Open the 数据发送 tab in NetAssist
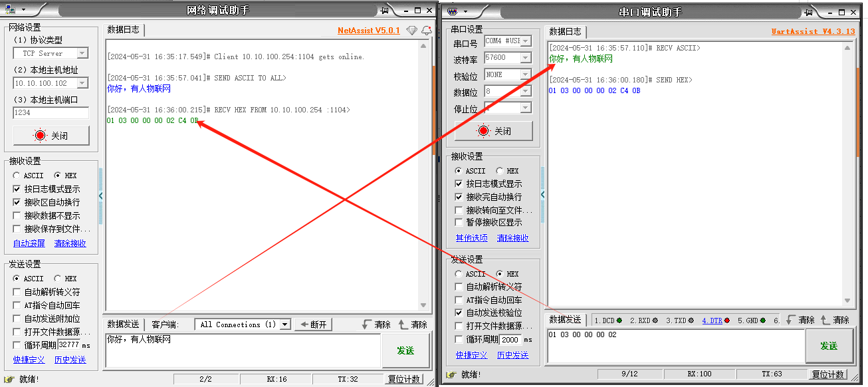The height and width of the screenshot is (387, 868). pyautogui.click(x=124, y=324)
